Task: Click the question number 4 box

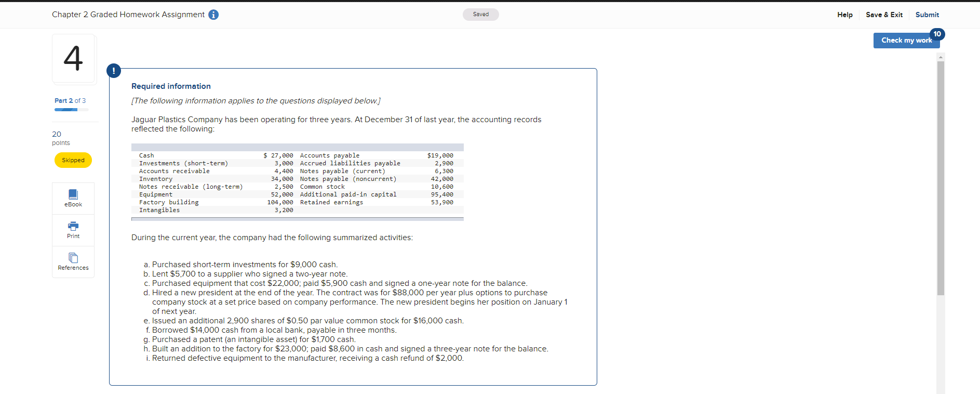Action: tap(74, 58)
